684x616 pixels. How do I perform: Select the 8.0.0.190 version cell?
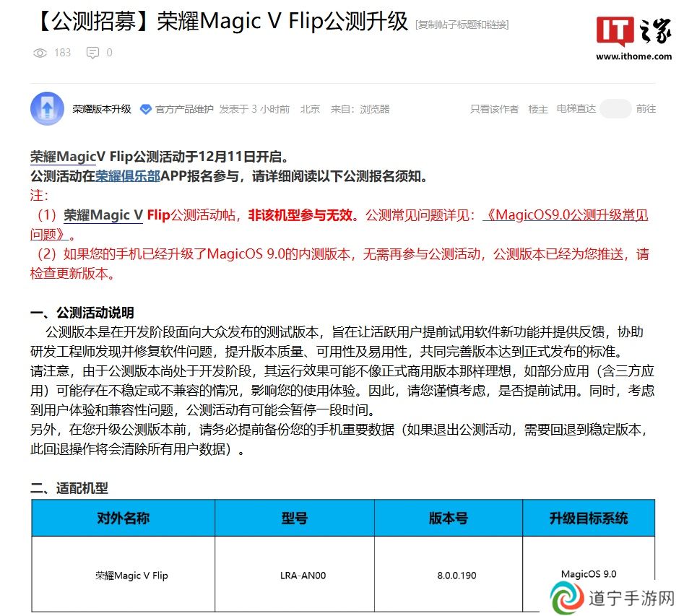449,574
